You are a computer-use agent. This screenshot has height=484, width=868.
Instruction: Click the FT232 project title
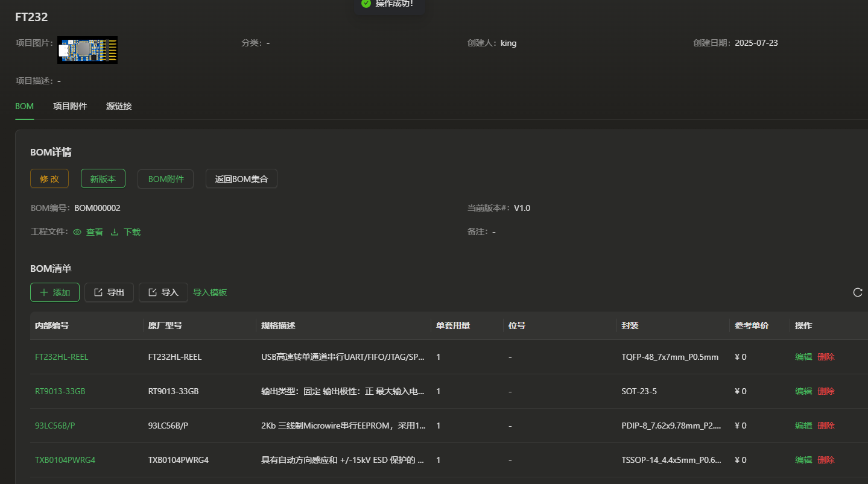[31, 17]
